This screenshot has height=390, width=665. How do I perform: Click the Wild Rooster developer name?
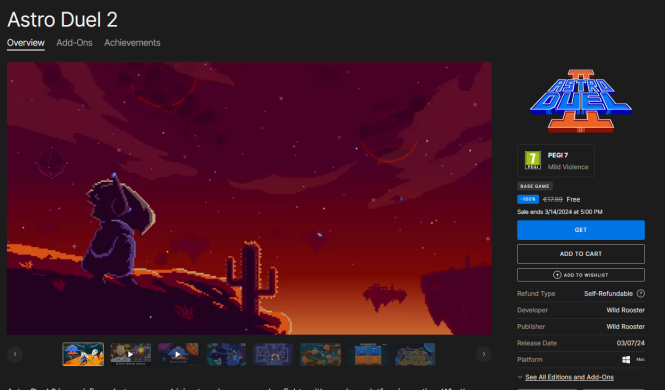(x=626, y=310)
